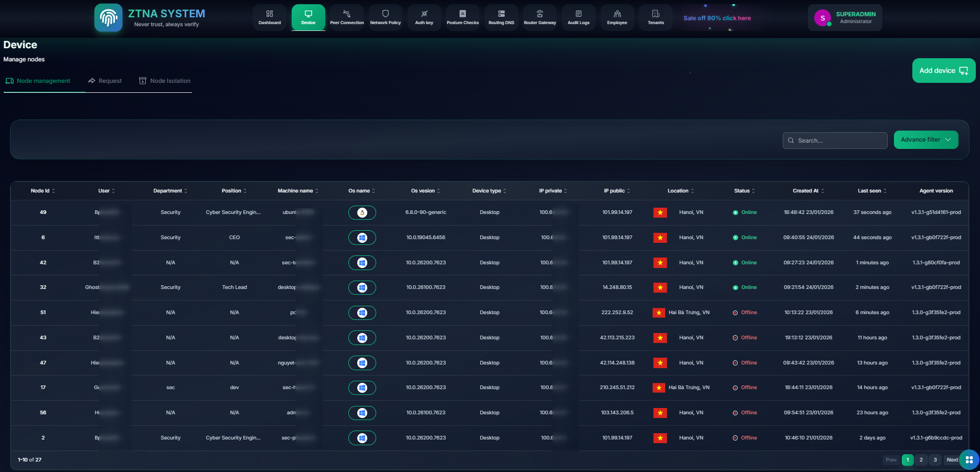Go to page 2 of the table
This screenshot has height=472, width=980.
[921, 460]
